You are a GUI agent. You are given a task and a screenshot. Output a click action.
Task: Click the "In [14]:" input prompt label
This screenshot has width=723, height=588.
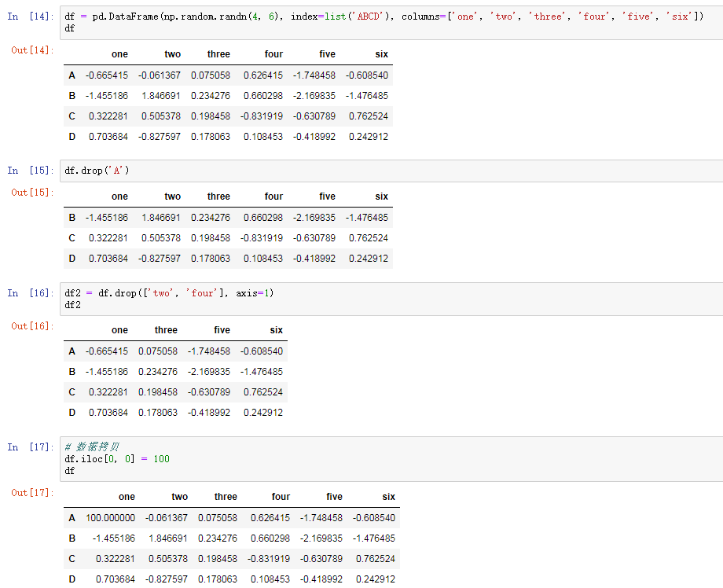31,17
